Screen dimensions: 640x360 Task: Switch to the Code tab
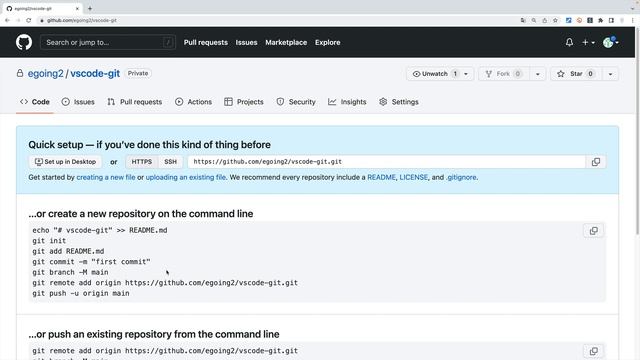pyautogui.click(x=35, y=102)
